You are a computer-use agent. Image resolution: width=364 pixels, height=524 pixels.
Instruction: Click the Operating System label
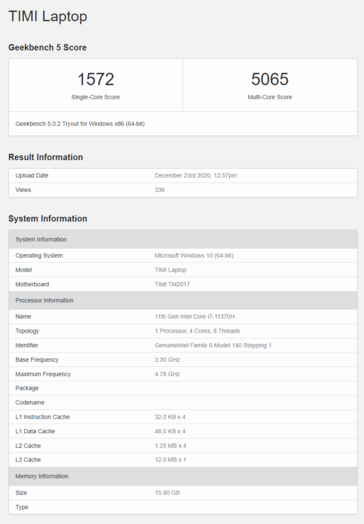[x=39, y=256]
